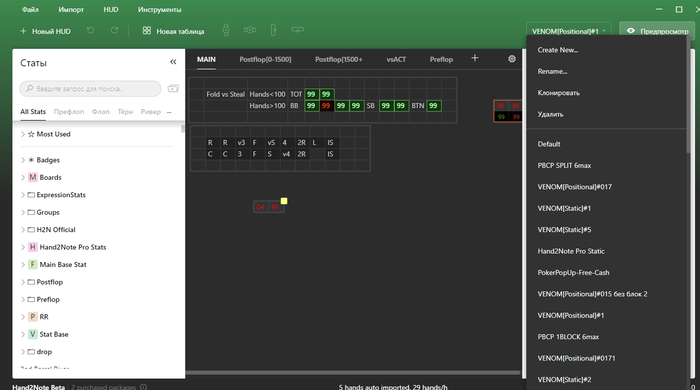Click the add folder icon beside search
700x390 pixels.
(x=173, y=88)
